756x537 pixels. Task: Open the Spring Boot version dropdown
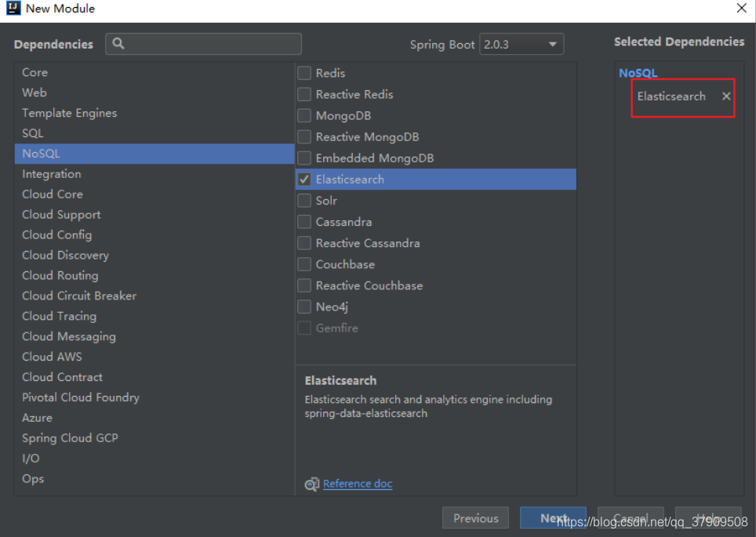tap(522, 45)
